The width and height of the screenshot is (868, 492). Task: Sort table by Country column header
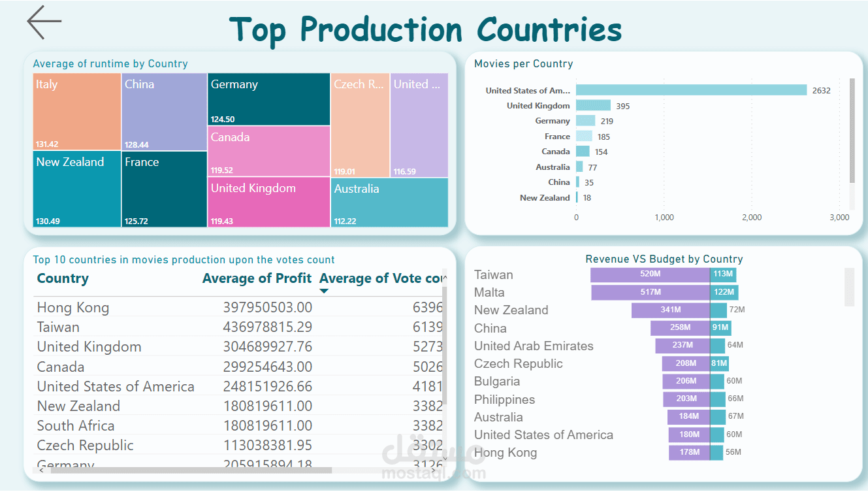(63, 278)
